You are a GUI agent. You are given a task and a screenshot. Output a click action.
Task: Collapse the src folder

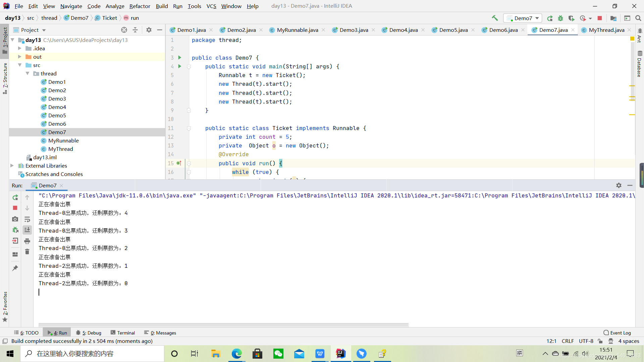click(x=20, y=65)
